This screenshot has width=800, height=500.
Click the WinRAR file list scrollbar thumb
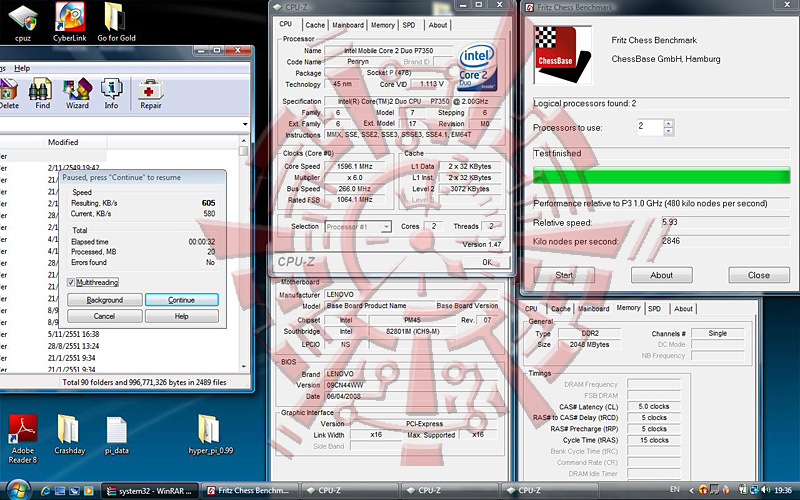[244, 152]
